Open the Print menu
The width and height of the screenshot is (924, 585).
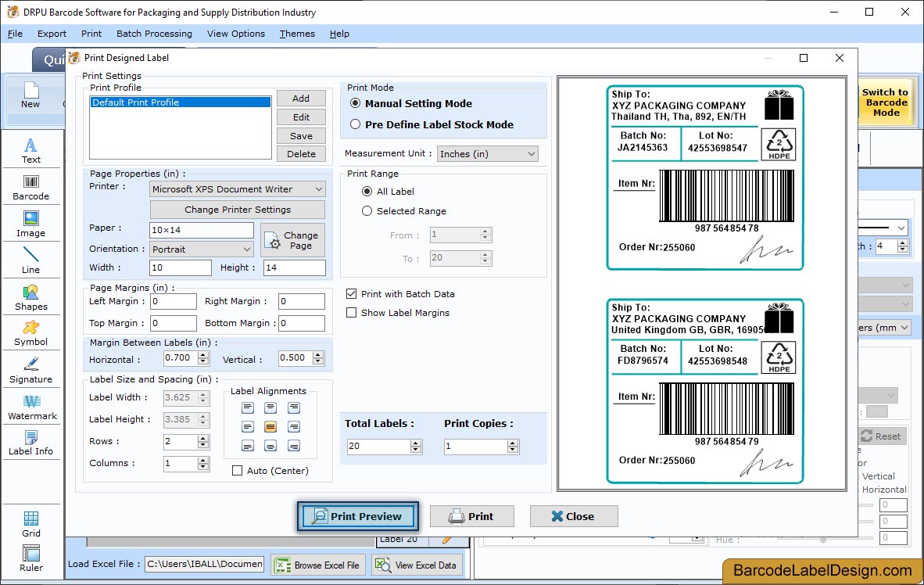coord(91,34)
